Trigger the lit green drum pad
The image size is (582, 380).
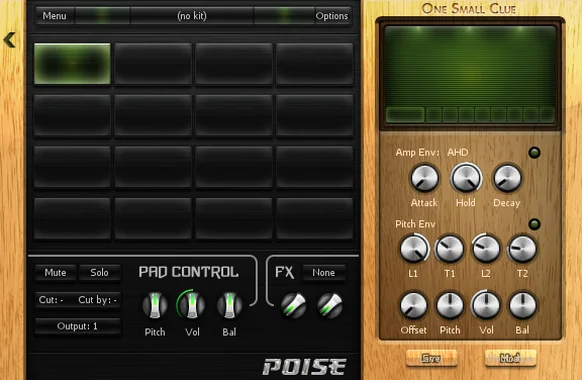point(72,63)
